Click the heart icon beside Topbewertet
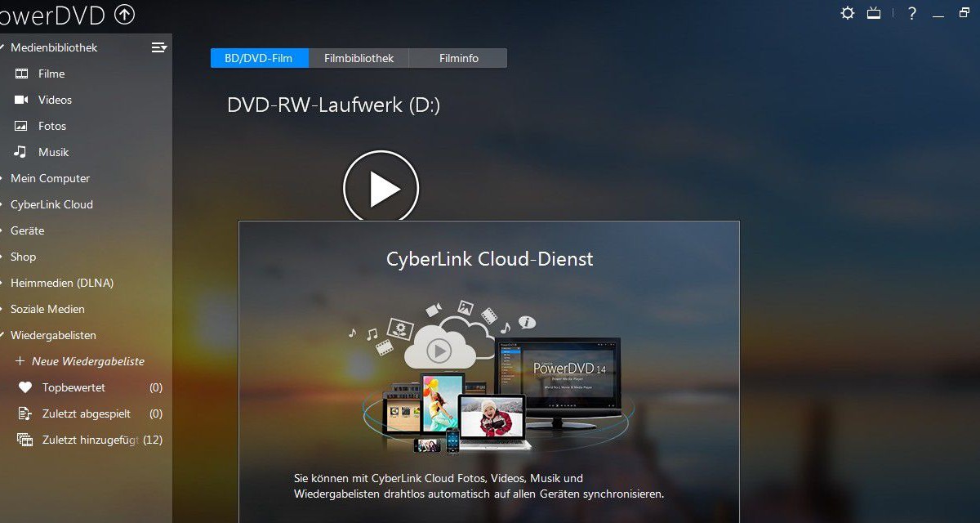The image size is (980, 523). tap(25, 387)
